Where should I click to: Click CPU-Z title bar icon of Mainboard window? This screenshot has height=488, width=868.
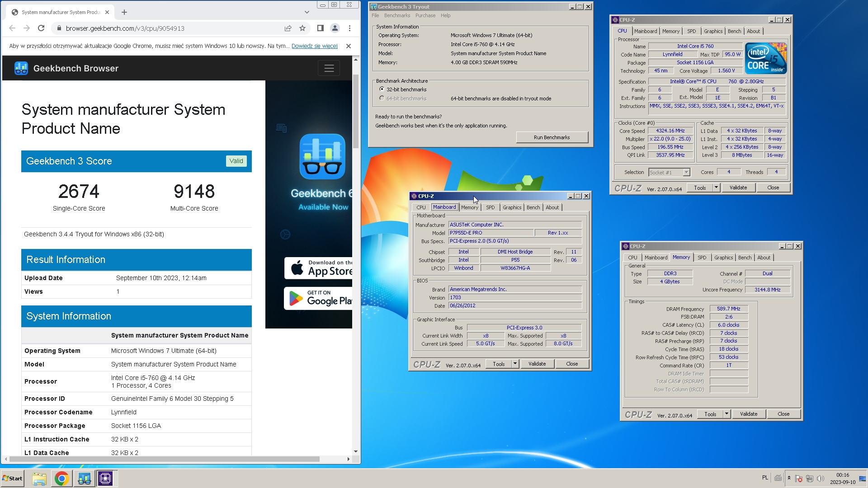(414, 196)
